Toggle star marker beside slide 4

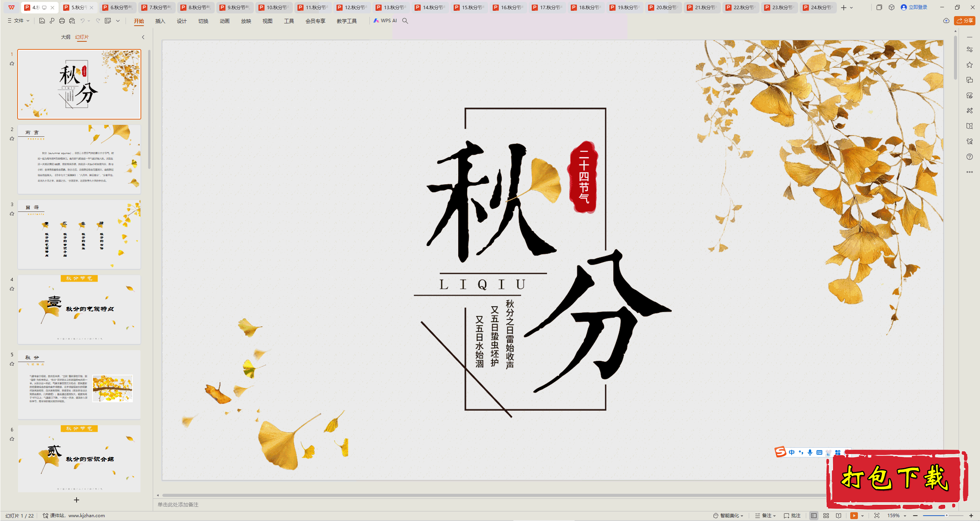pyautogui.click(x=12, y=289)
